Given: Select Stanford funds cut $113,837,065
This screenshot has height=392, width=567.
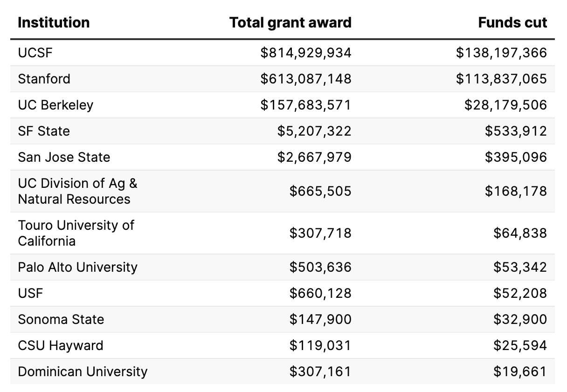Looking at the screenshot, I should point(501,79).
